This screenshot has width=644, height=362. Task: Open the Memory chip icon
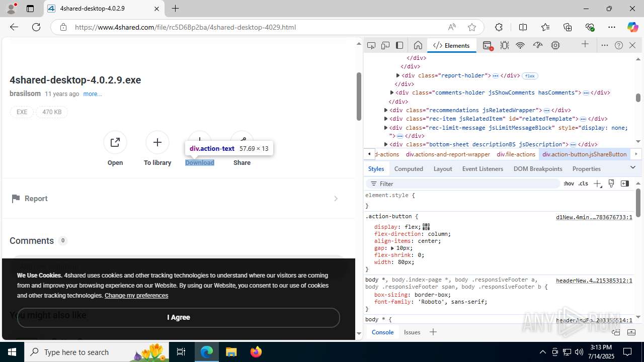point(555,45)
